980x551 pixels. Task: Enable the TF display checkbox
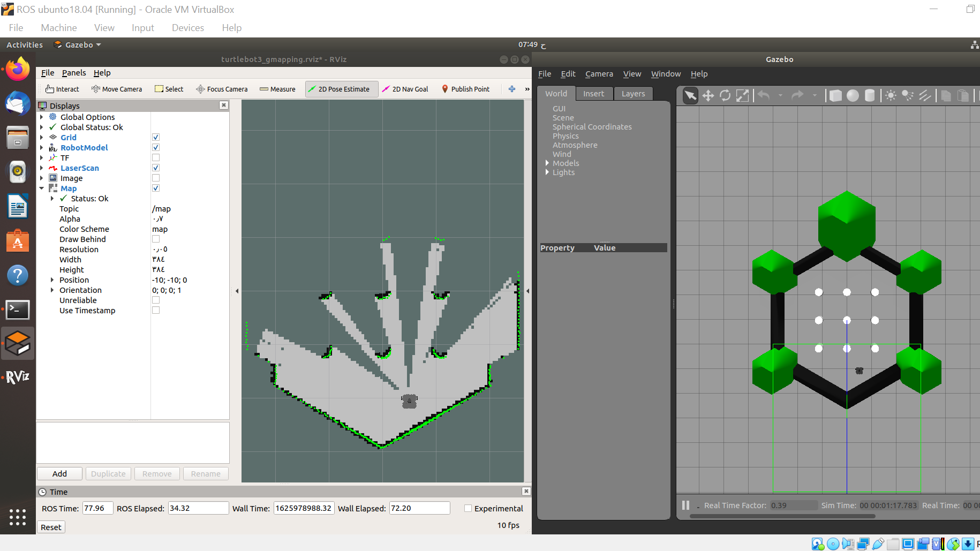click(x=155, y=157)
